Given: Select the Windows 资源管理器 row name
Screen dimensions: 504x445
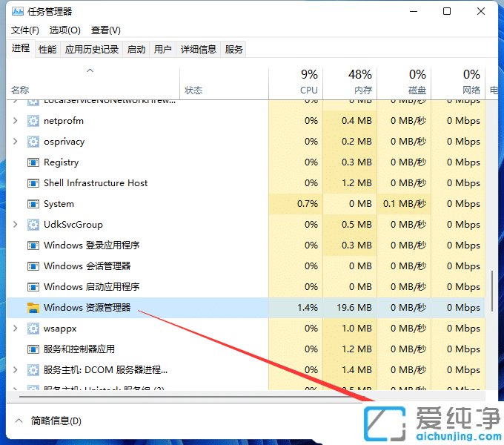Looking at the screenshot, I should point(87,308).
